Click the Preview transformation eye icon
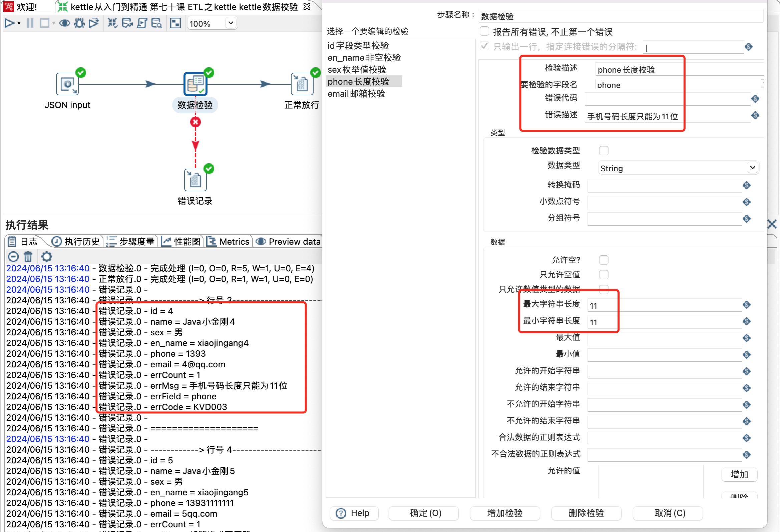 64,23
